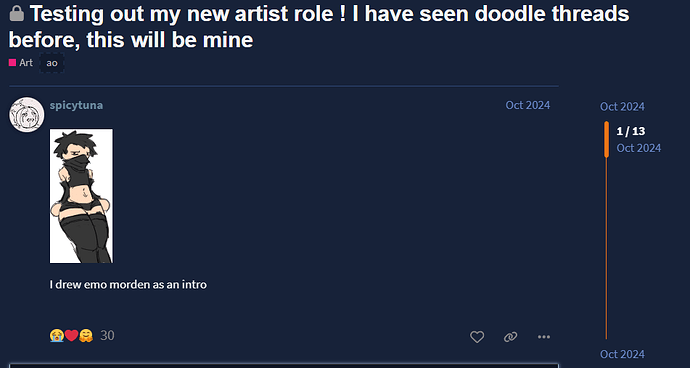
Task: Click the orange timeline scroller handle
Action: (x=606, y=139)
